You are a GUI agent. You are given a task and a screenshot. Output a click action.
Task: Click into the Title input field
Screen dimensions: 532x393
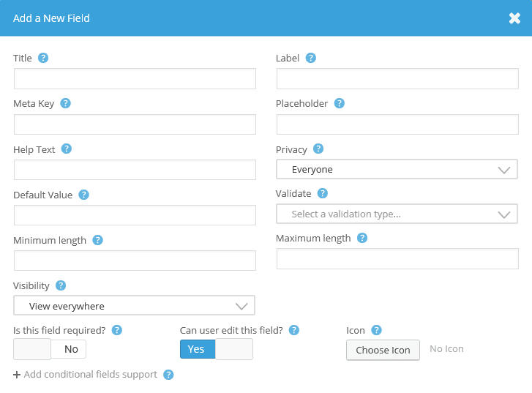coord(135,79)
